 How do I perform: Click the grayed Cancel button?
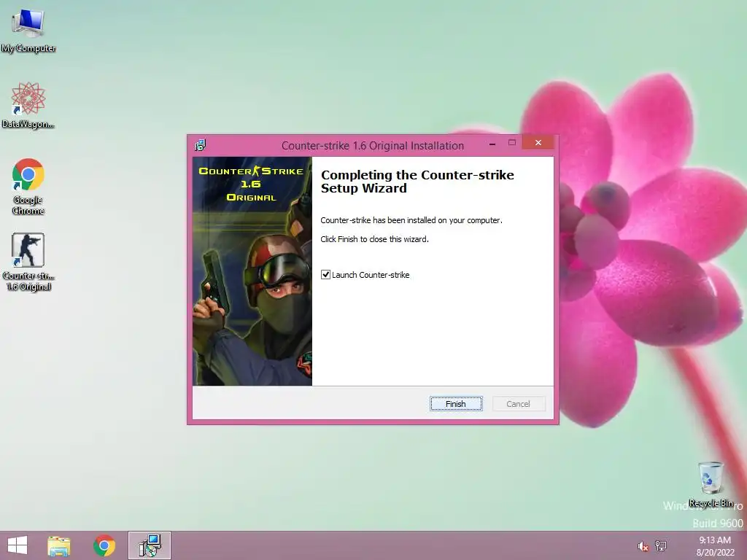[519, 404]
